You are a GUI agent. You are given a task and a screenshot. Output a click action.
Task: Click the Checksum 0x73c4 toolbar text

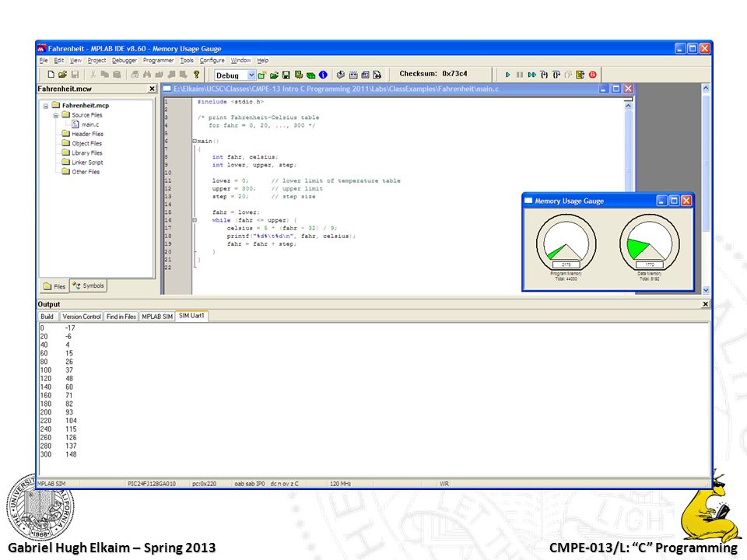pos(433,74)
